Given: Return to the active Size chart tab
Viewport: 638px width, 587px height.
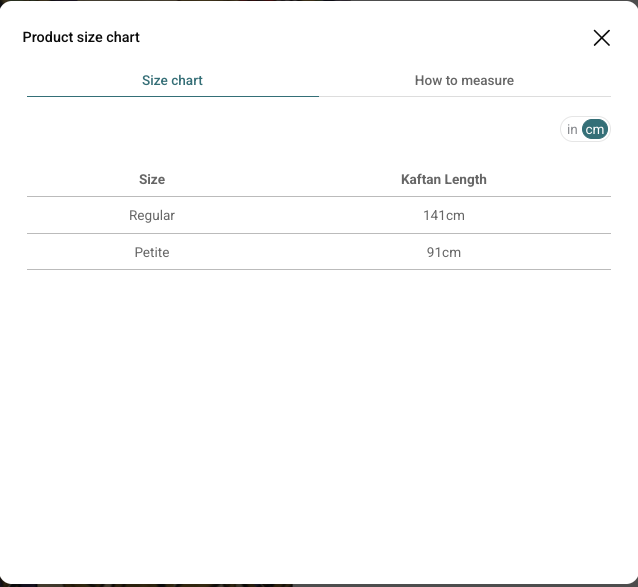Looking at the screenshot, I should (172, 80).
